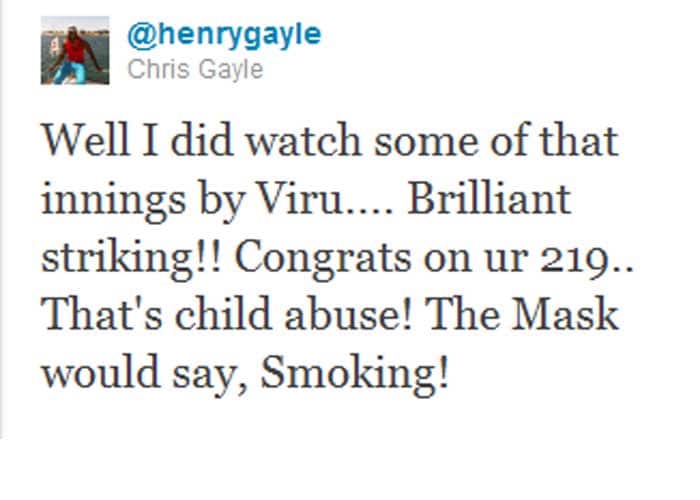Image resolution: width=700 pixels, height=500 pixels.
Task: Open Chris Gayle's profile picture
Action: (75, 50)
